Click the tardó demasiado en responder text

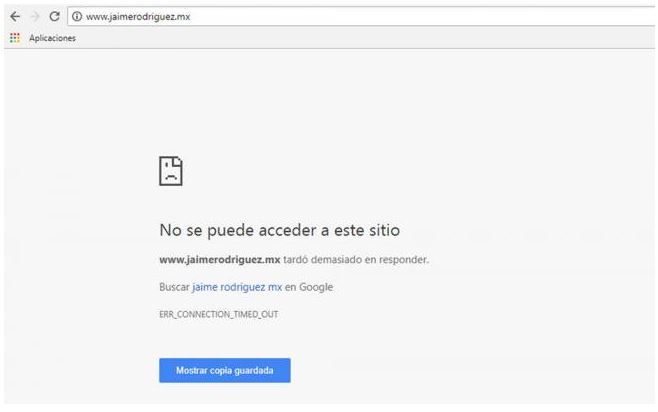[x=356, y=260]
